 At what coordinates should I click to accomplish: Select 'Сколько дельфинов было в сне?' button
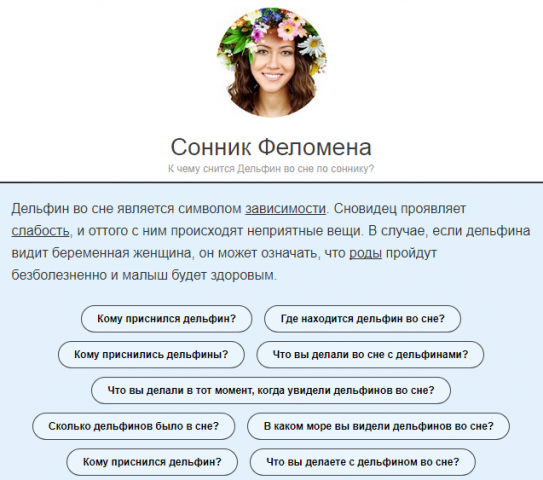point(134,426)
